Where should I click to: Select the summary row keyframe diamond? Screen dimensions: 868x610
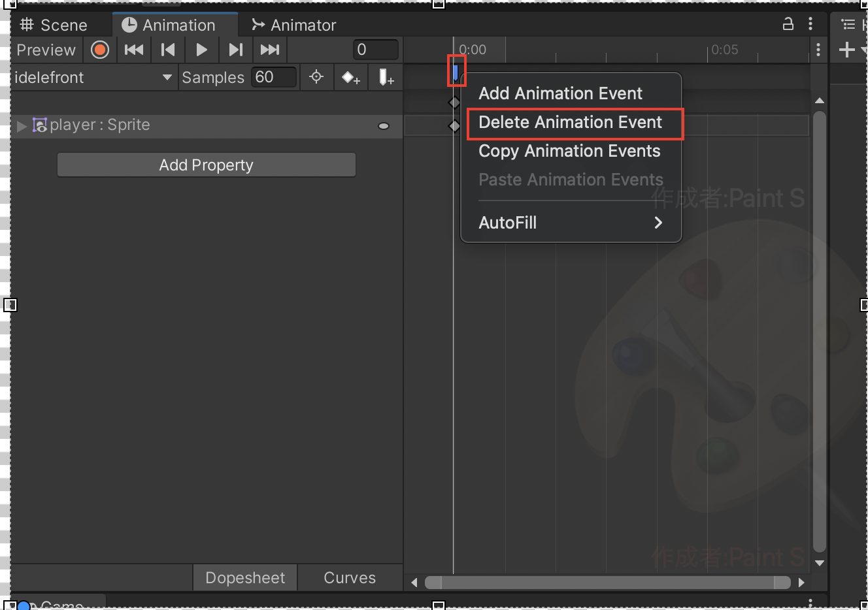pos(454,103)
